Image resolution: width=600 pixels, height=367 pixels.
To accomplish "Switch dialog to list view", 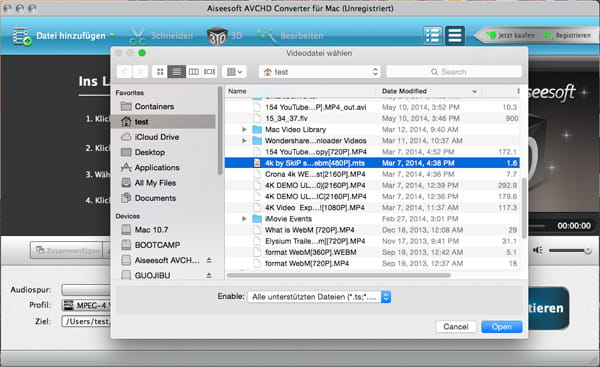I will pos(176,72).
